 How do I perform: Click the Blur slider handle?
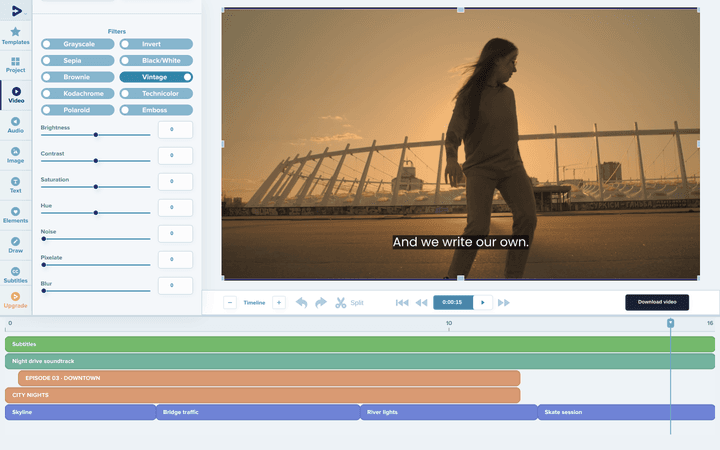44,291
